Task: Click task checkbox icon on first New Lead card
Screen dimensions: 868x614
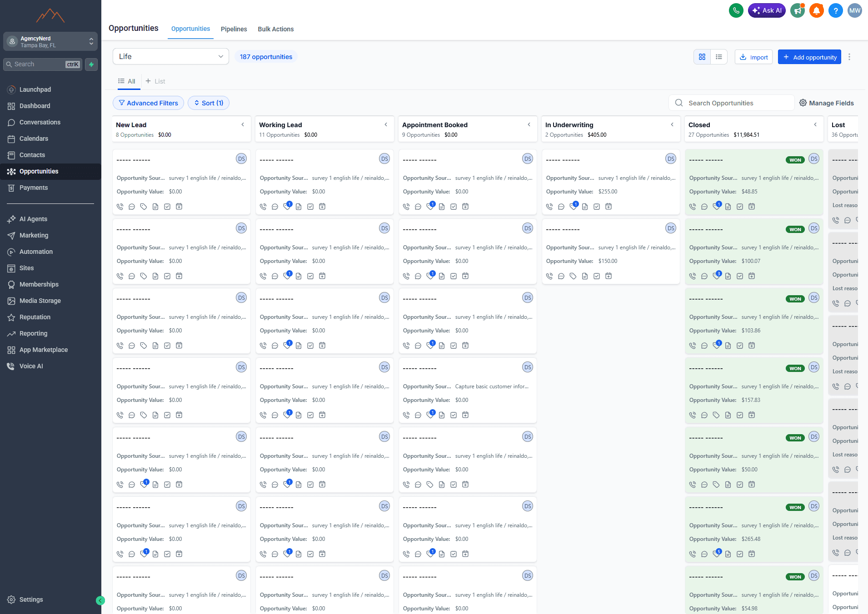Action: click(x=167, y=207)
